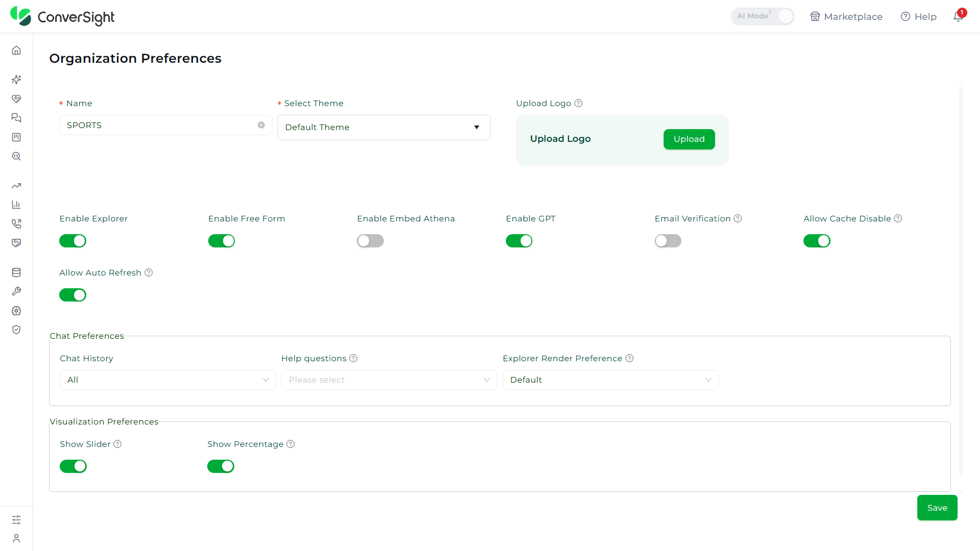Turn off Enable Free Form toggle
Viewport: 980px width, 551px height.
(222, 241)
